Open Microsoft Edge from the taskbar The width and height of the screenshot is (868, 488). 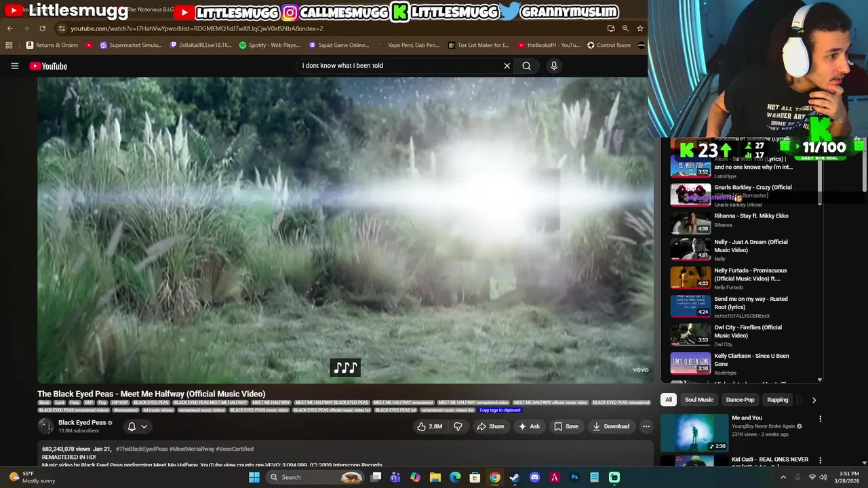(455, 477)
